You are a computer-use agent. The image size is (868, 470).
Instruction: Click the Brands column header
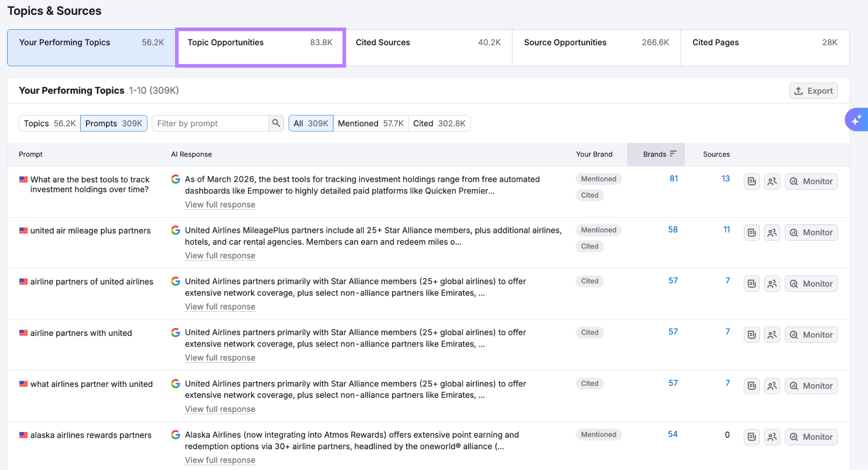[656, 154]
